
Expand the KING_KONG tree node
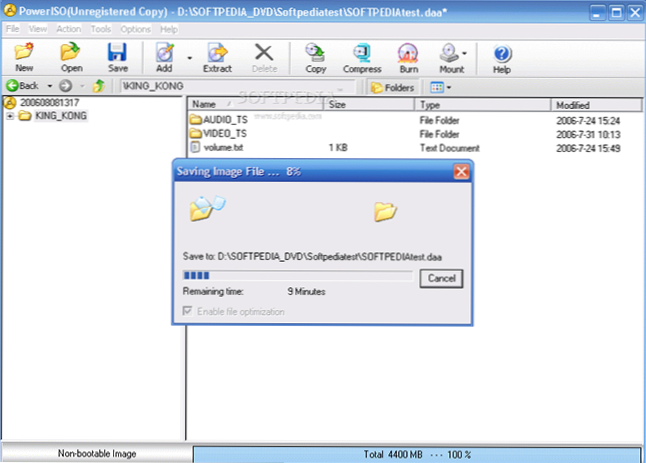pos(10,117)
